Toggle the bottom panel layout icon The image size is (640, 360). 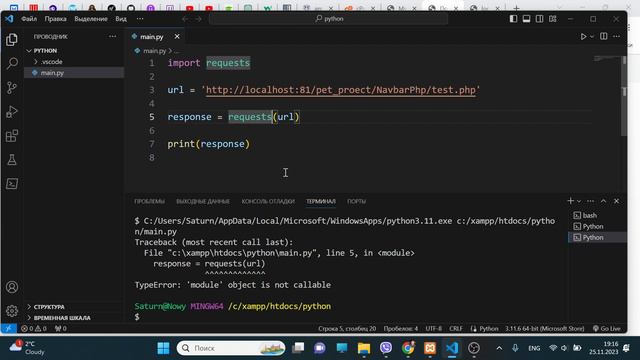[x=527, y=19]
